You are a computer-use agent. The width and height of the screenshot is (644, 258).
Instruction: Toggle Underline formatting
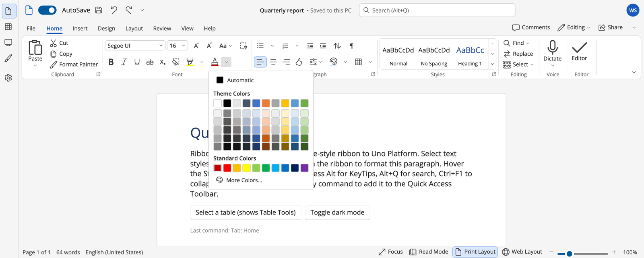coord(137,62)
